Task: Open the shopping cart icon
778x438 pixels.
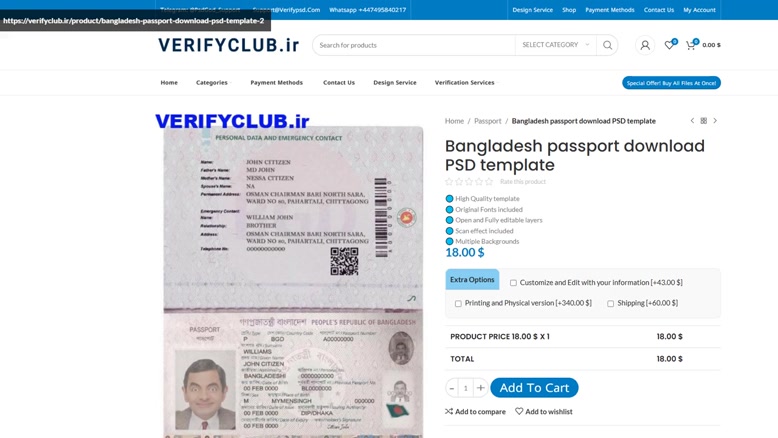Action: [x=690, y=45]
